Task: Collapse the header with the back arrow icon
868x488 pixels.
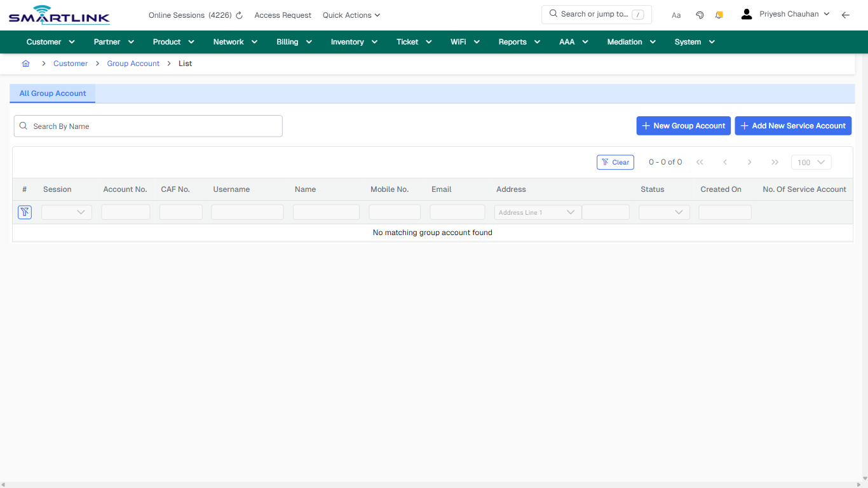Action: tap(846, 14)
